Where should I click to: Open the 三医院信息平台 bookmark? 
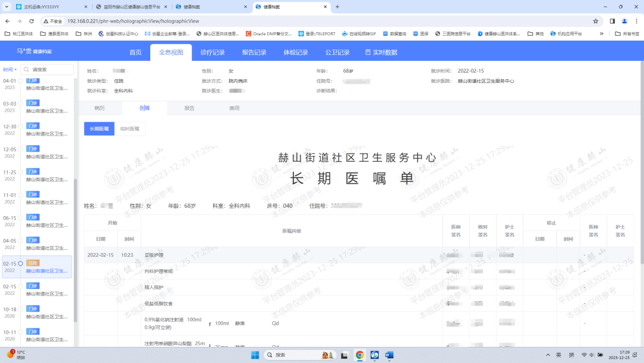coord(453,33)
